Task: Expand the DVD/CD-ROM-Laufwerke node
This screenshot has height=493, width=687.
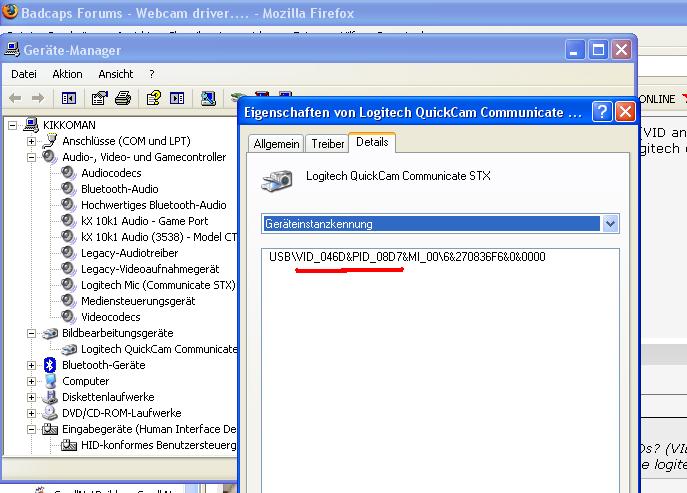Action: (32, 413)
